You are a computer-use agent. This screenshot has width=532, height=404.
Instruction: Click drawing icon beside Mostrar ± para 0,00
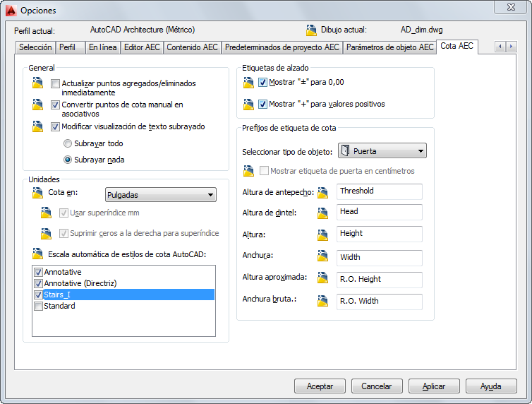[x=248, y=83]
